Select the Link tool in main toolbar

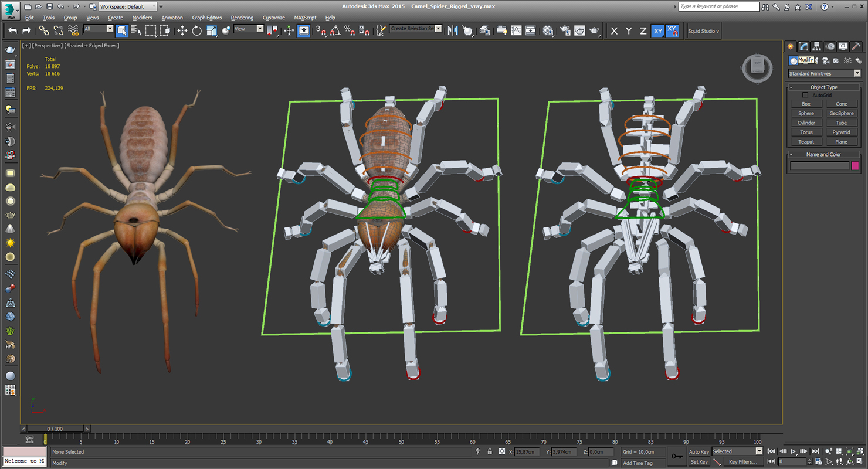[x=44, y=30]
